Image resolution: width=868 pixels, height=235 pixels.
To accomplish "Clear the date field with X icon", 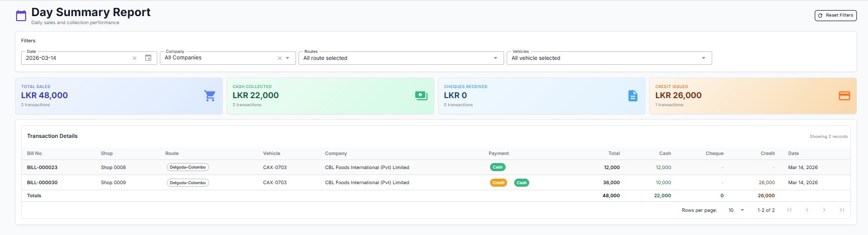I will (134, 58).
